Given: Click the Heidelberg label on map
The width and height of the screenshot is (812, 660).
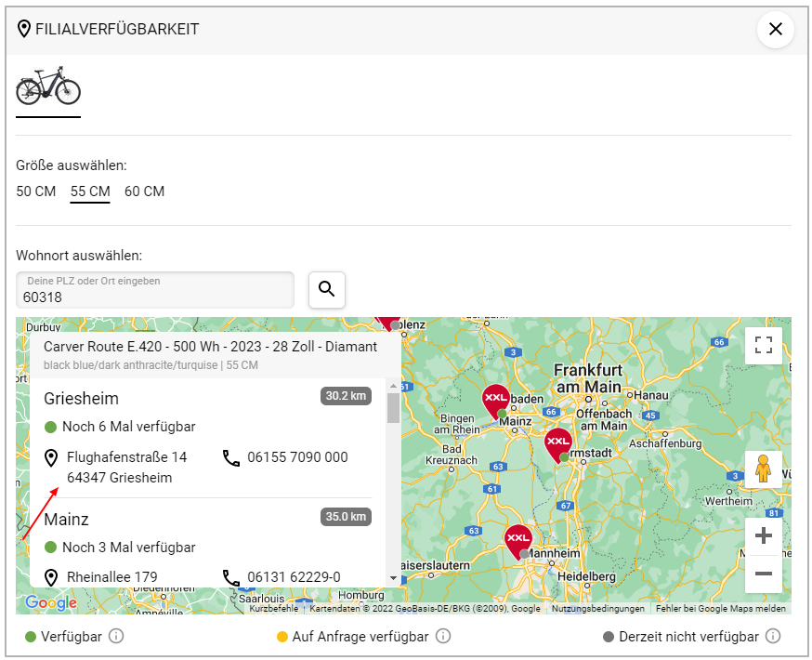Looking at the screenshot, I should 586,576.
